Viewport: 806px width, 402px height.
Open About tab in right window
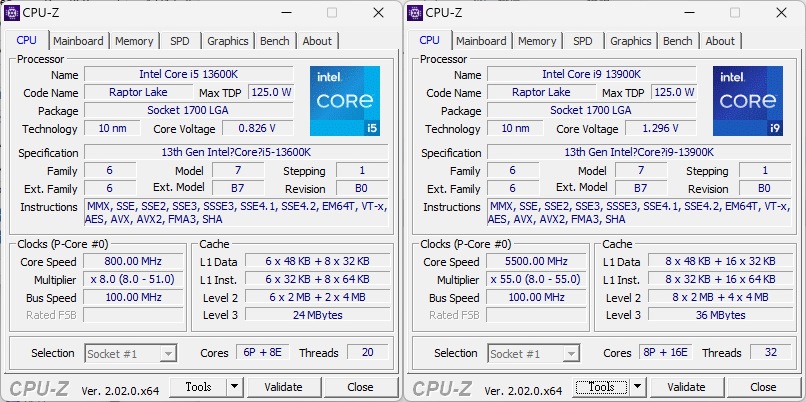720,41
